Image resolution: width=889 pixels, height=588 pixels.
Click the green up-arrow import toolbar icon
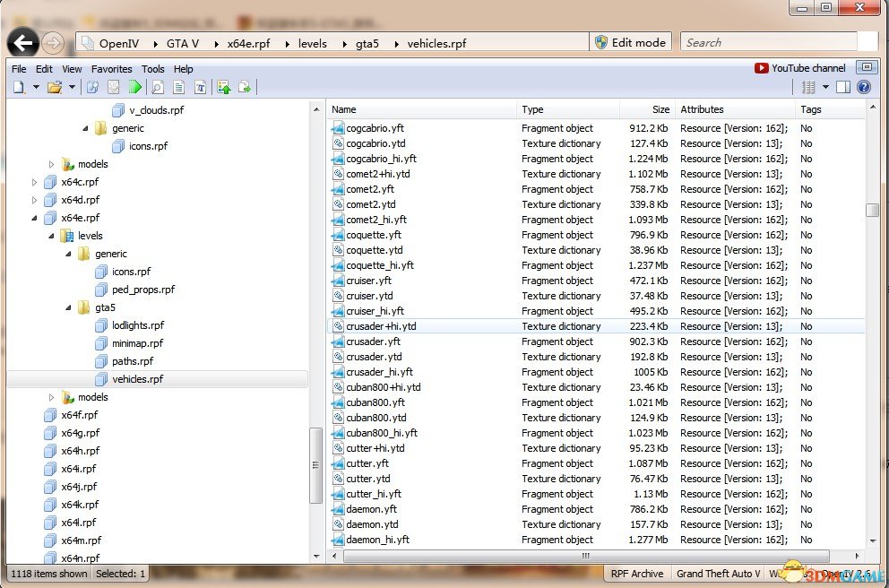tap(224, 87)
